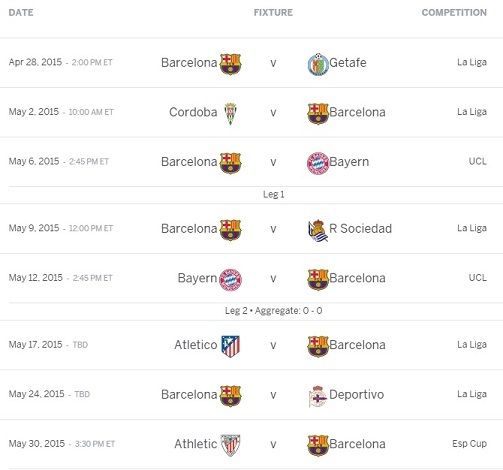Open the Deportivo team link
Image resolution: width=503 pixels, height=470 pixels.
click(356, 395)
